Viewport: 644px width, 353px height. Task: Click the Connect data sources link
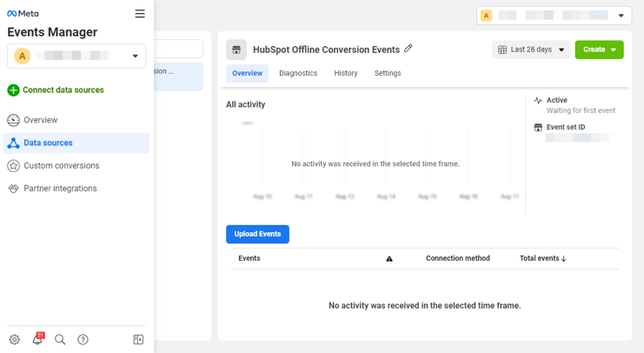click(x=63, y=90)
